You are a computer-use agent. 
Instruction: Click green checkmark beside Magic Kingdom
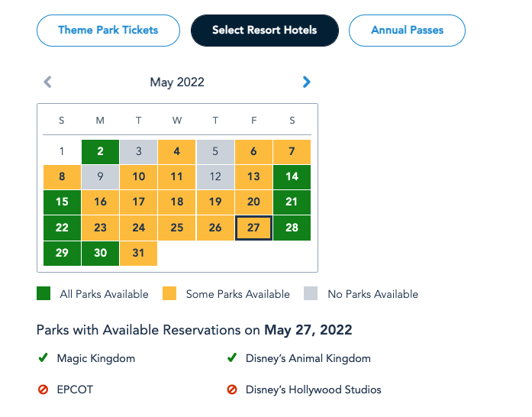(43, 357)
